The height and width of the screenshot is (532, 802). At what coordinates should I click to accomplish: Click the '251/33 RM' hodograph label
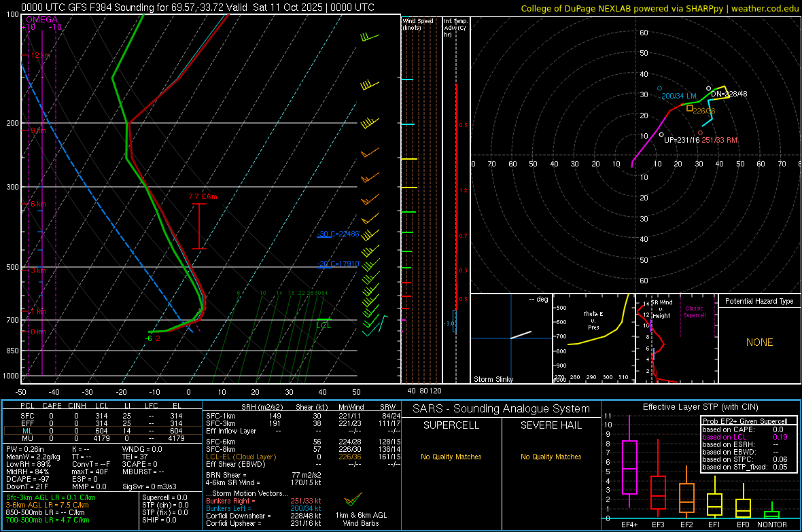click(x=720, y=140)
